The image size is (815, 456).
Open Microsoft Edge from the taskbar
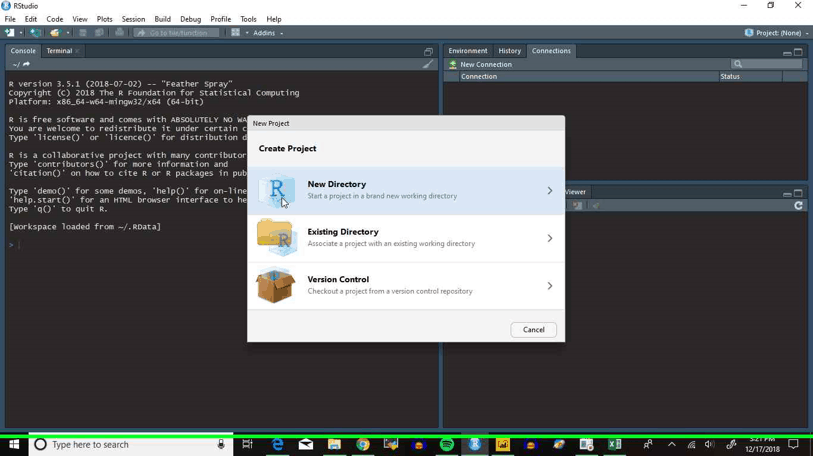[278, 445]
